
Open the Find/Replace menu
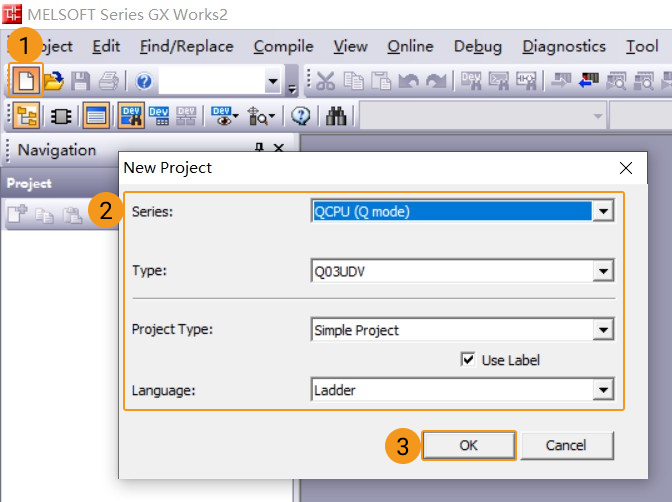(186, 46)
